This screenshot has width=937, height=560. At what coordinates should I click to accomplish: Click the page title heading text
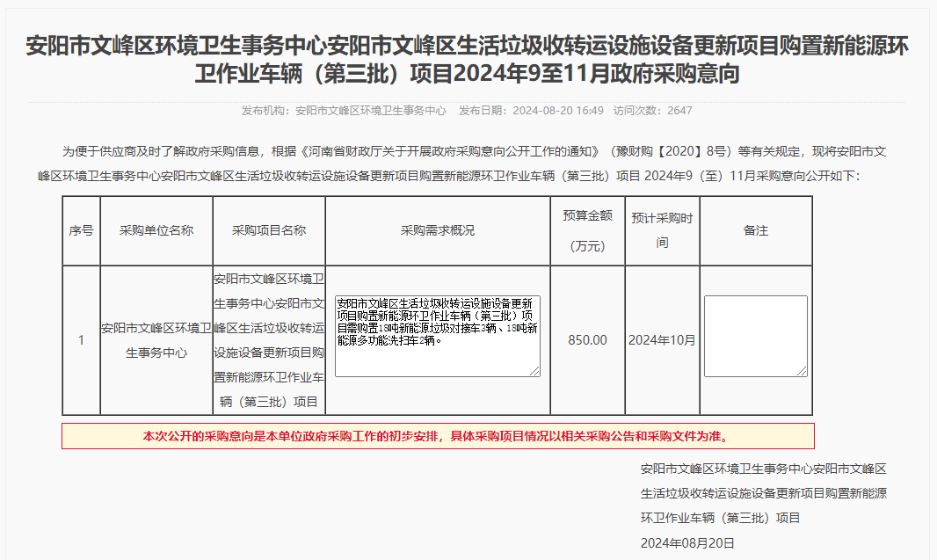[468, 59]
